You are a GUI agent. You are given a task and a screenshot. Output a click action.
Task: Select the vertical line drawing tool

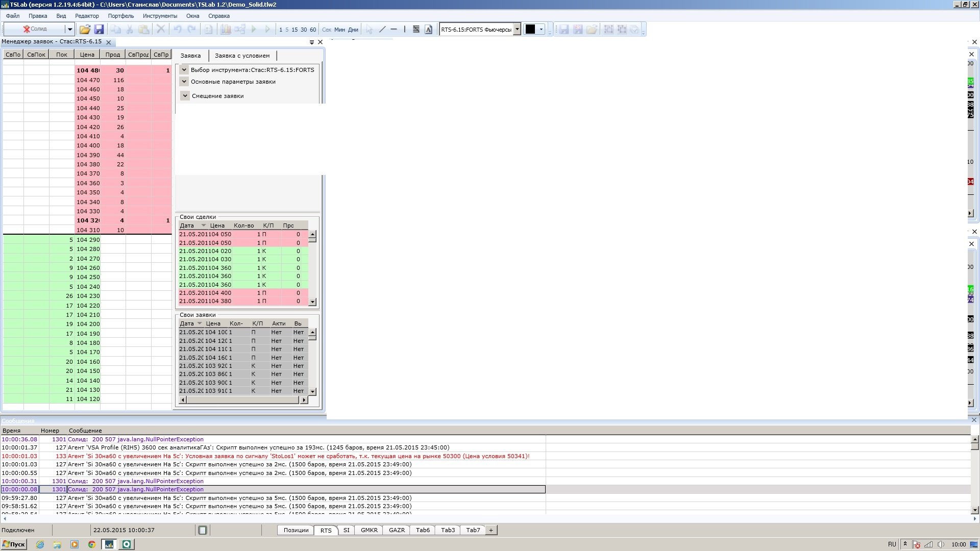coord(405,30)
